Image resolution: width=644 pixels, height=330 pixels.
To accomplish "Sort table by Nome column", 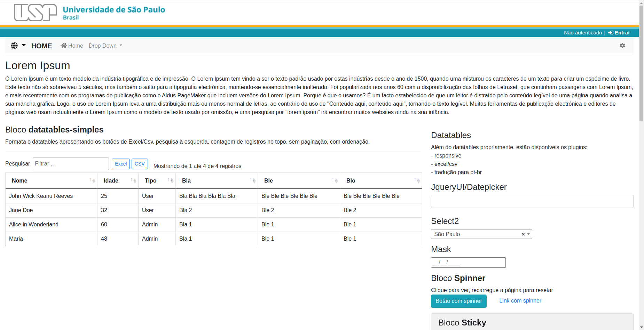I will (51, 181).
